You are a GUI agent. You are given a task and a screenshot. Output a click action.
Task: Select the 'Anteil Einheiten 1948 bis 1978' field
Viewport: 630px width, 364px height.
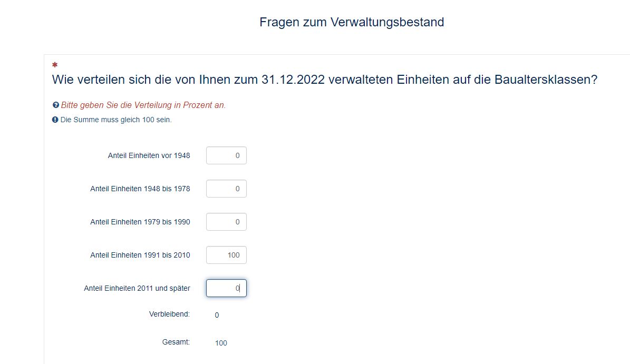tap(226, 189)
